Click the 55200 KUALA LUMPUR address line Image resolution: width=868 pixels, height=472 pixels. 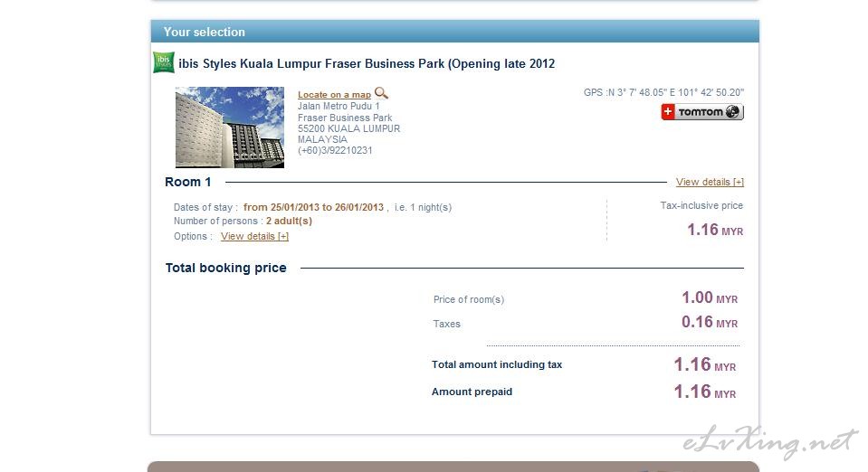tap(348, 128)
